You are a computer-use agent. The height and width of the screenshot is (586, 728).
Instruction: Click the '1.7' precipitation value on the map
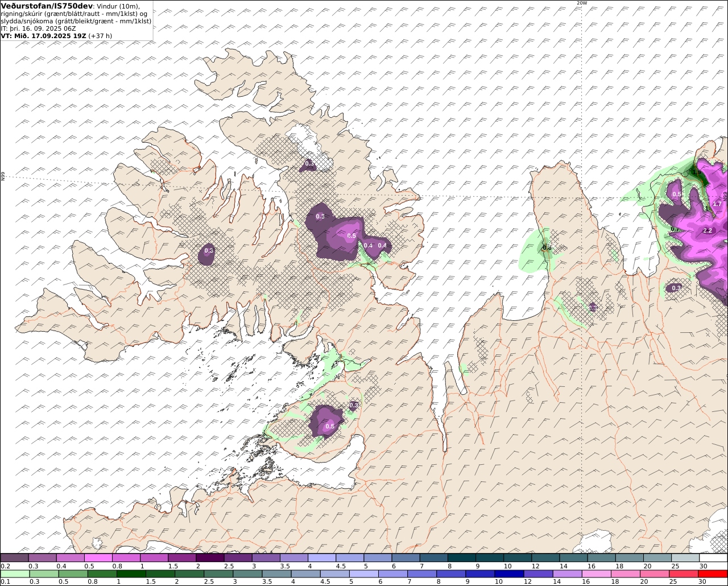717,204
